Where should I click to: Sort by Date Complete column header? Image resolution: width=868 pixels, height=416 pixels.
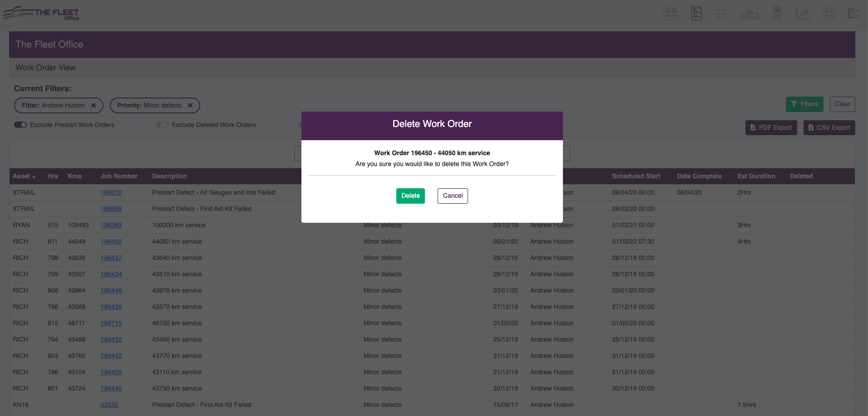699,176
